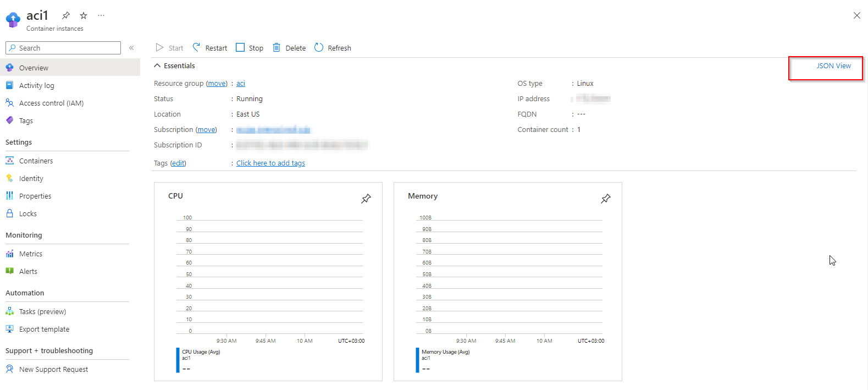Click the Metrics chart icon

(9, 254)
